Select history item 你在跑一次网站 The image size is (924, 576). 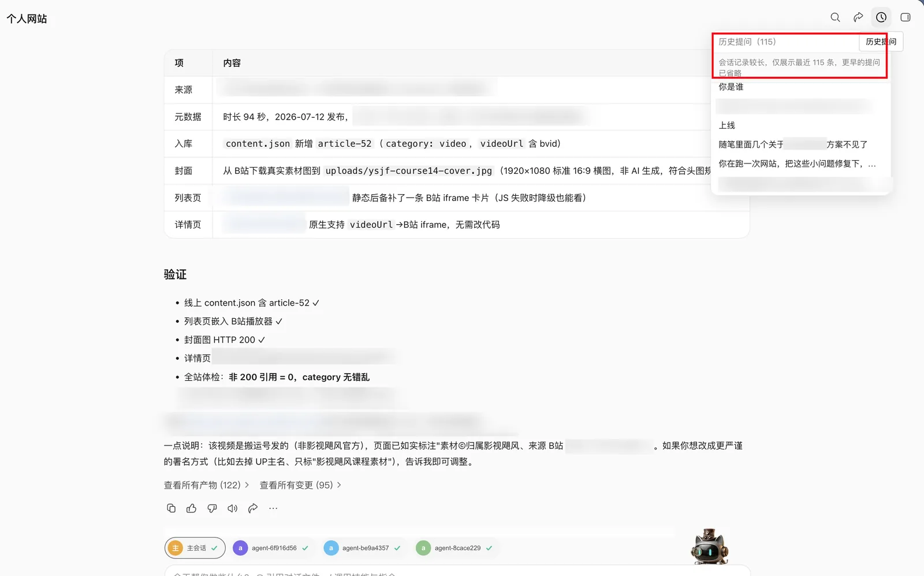click(797, 163)
